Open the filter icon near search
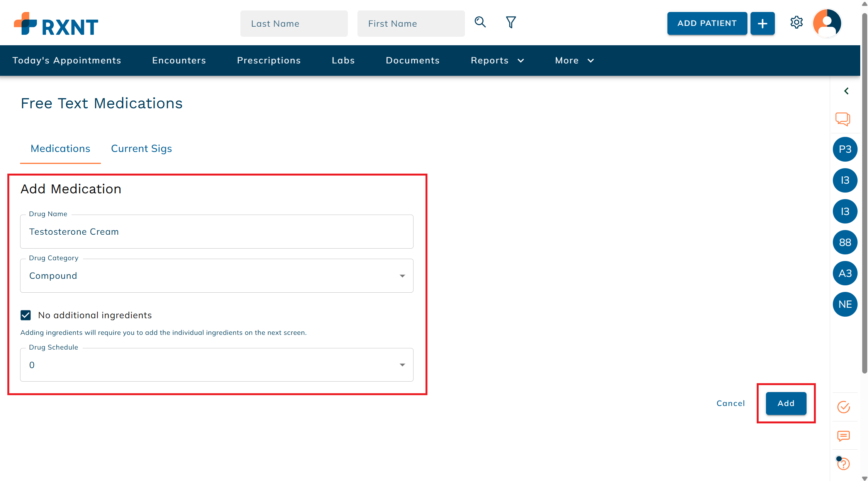The height and width of the screenshot is (481, 868). pyautogui.click(x=511, y=22)
